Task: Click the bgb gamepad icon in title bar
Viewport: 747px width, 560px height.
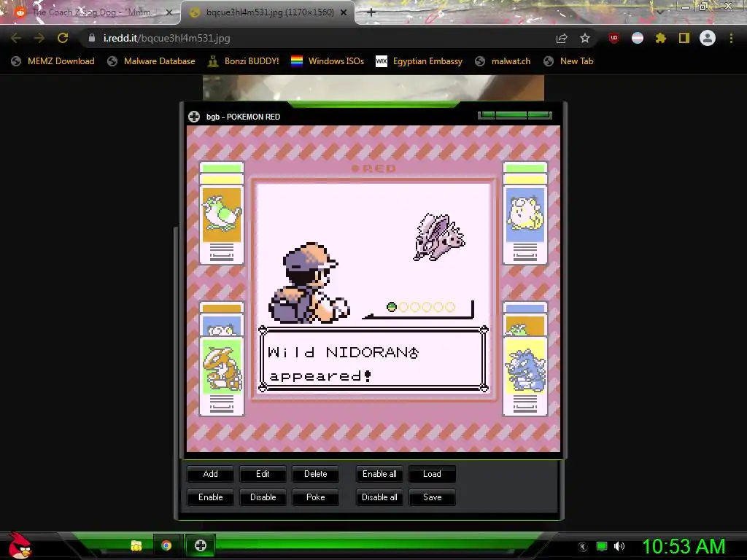Action: click(x=194, y=117)
